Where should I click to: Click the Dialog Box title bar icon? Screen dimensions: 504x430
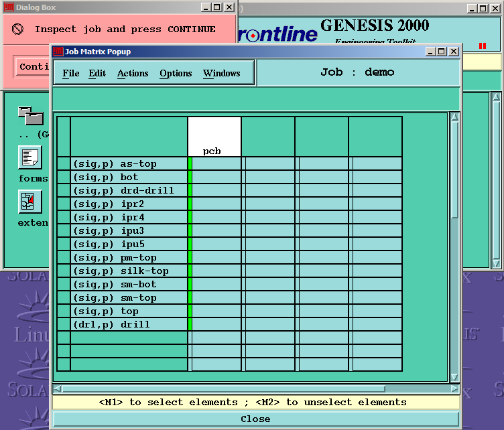point(9,7)
